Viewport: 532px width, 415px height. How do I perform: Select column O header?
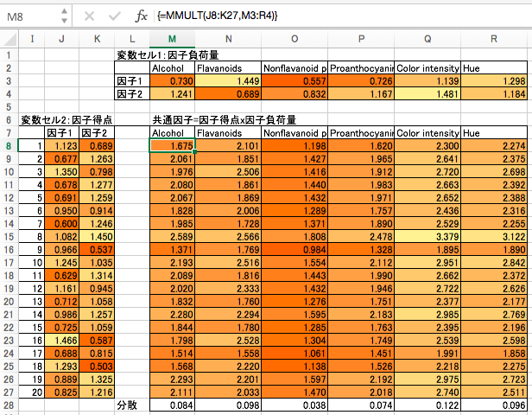click(x=294, y=40)
